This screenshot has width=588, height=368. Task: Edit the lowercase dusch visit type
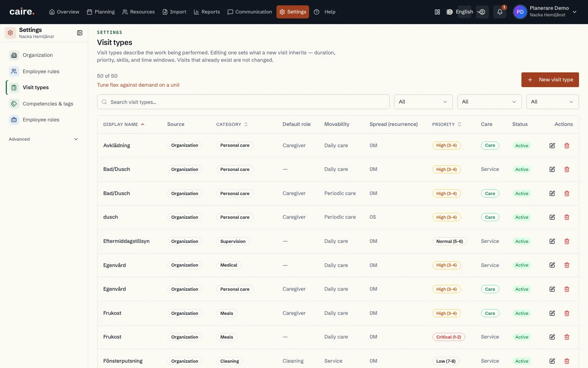[552, 217]
